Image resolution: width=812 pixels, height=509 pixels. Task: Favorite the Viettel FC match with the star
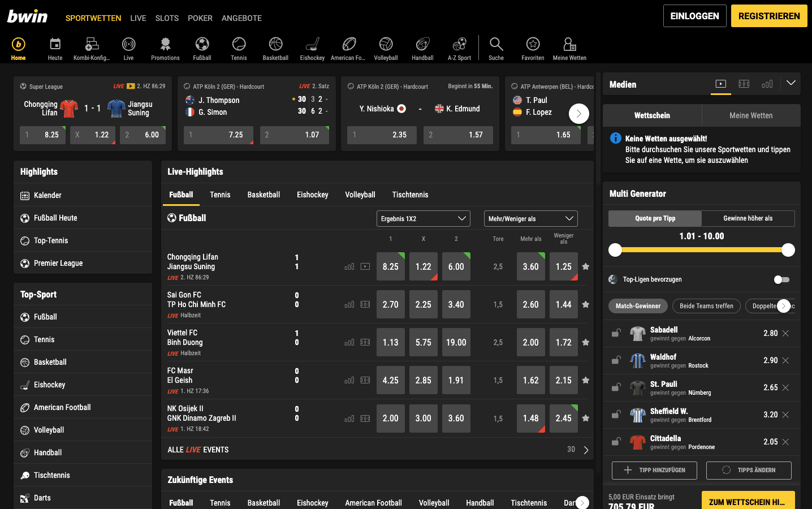point(585,342)
